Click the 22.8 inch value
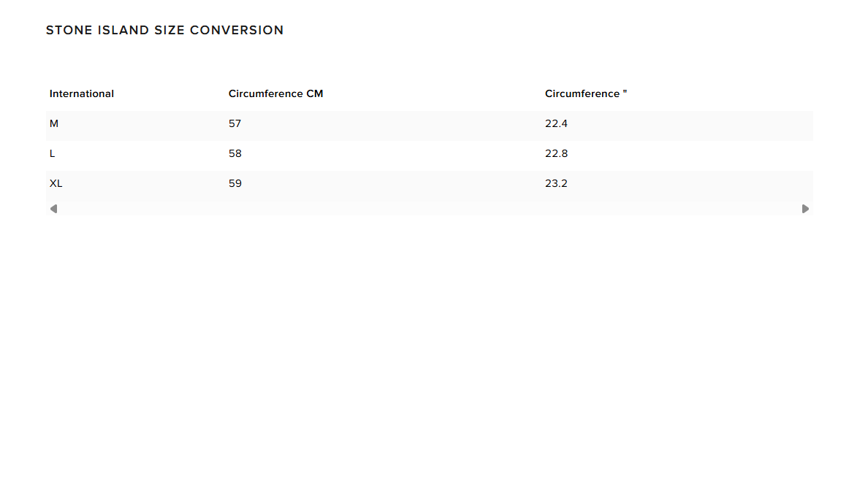This screenshot has width=868, height=484. (556, 153)
